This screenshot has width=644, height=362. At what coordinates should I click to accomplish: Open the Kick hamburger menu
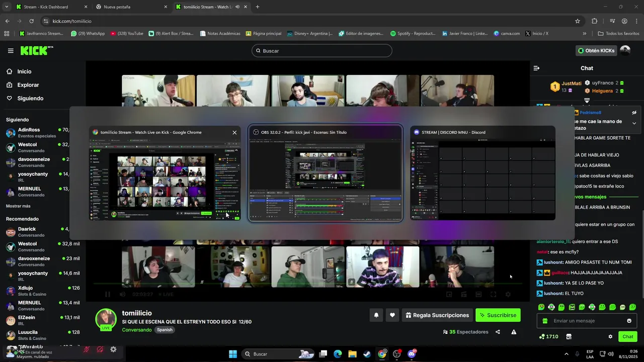tap(11, 51)
